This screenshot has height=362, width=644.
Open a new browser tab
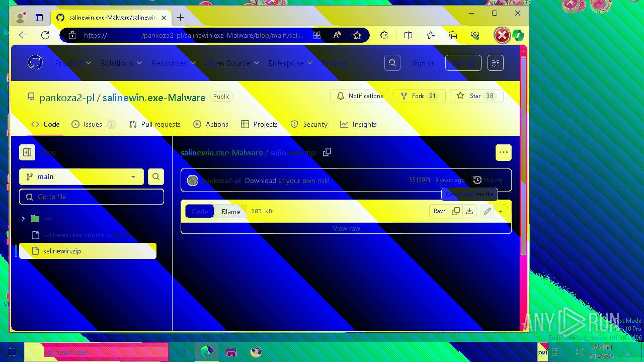click(180, 18)
